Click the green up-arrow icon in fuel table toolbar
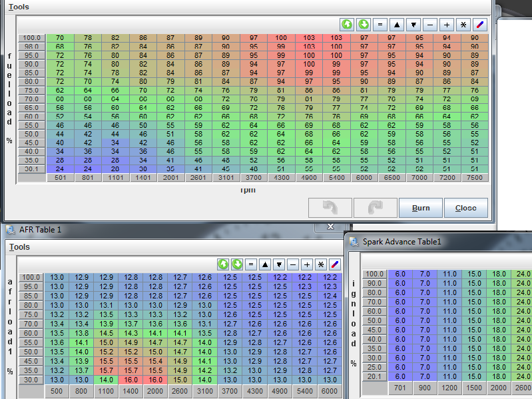The height and width of the screenshot is (399, 532). pyautogui.click(x=347, y=24)
